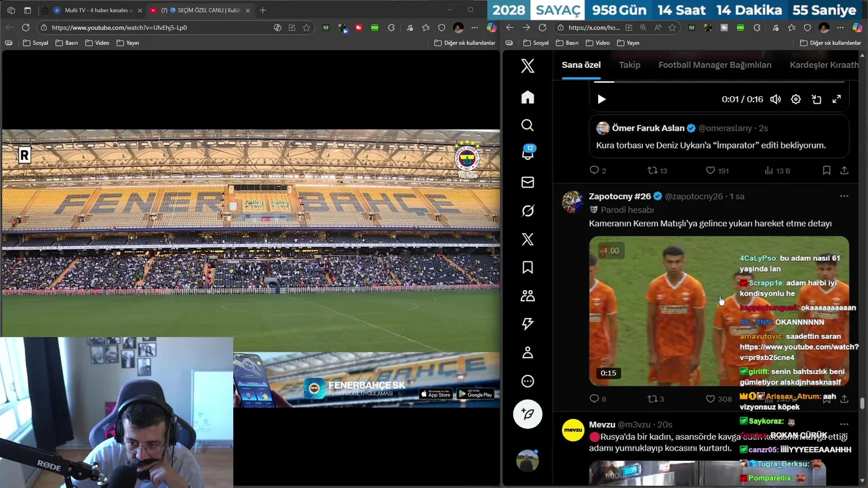Open Settings and more in X window

(840, 28)
